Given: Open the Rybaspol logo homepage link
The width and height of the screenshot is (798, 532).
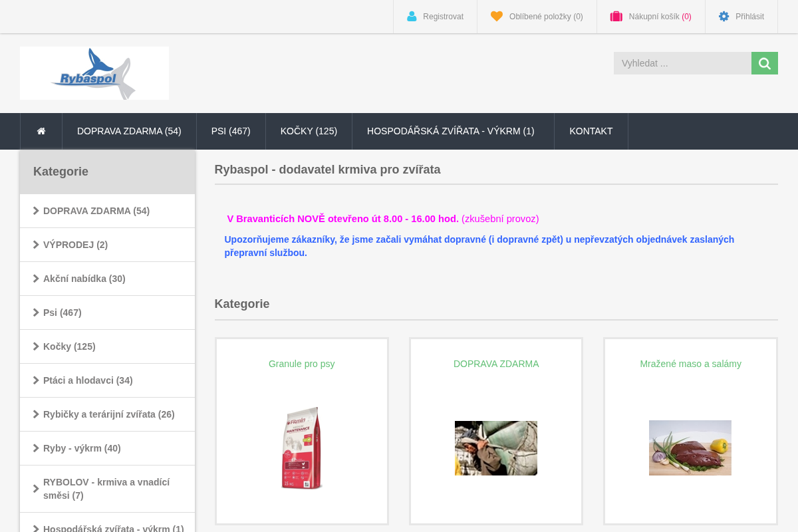Looking at the screenshot, I should point(94,73).
